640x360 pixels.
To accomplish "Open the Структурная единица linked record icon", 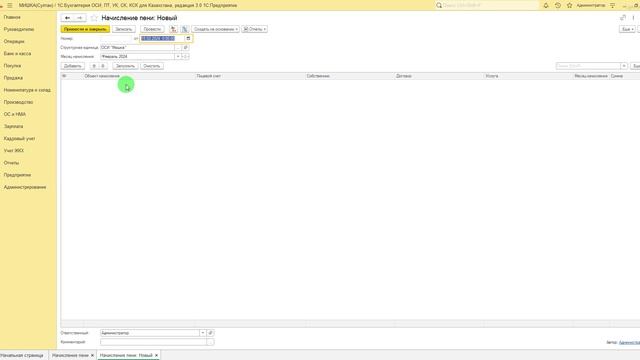I will pyautogui.click(x=185, y=47).
